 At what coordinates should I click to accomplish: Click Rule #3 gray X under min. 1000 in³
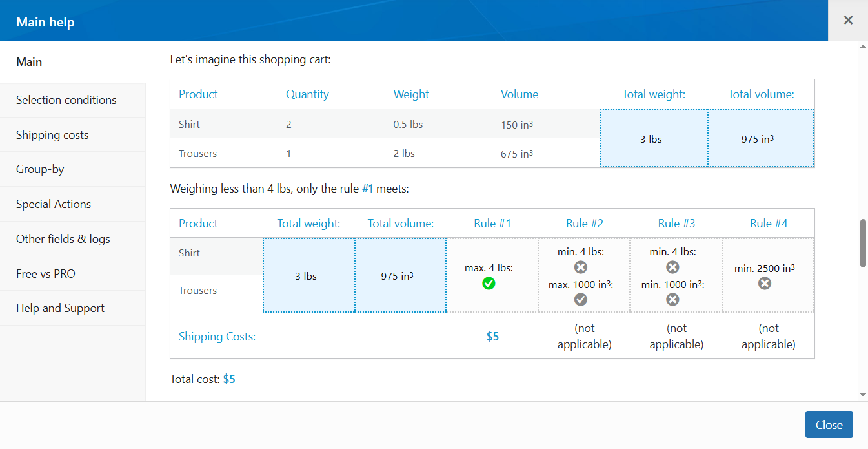pos(672,299)
